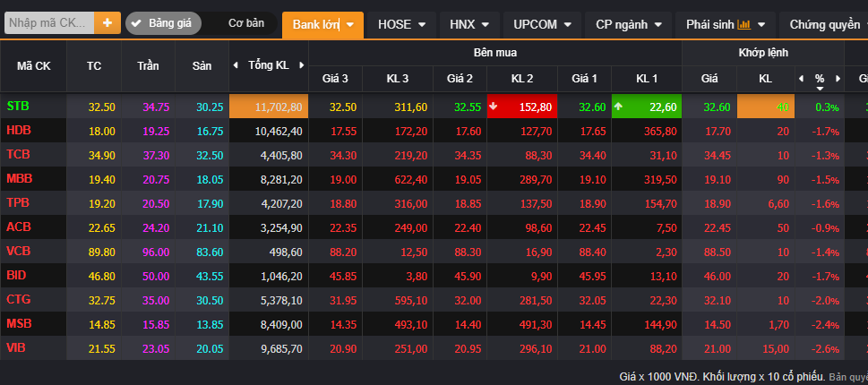Screen dimensions: 868x385
Task: Click green up arrow in STB KL 1 cell
Action: tap(618, 107)
